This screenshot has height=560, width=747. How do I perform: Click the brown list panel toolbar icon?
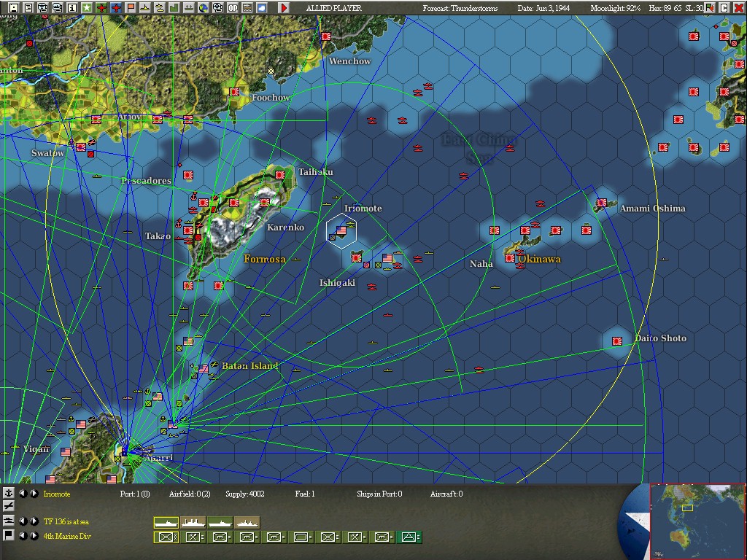pos(247,7)
